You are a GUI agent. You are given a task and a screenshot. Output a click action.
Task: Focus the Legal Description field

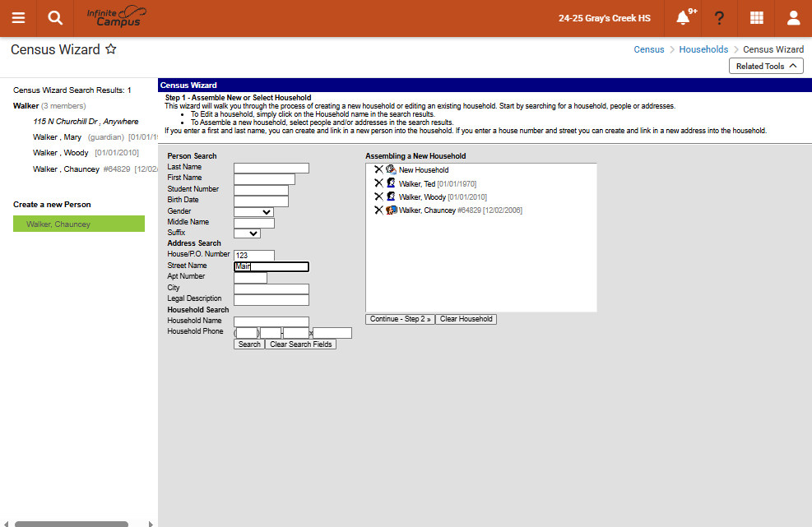point(271,300)
